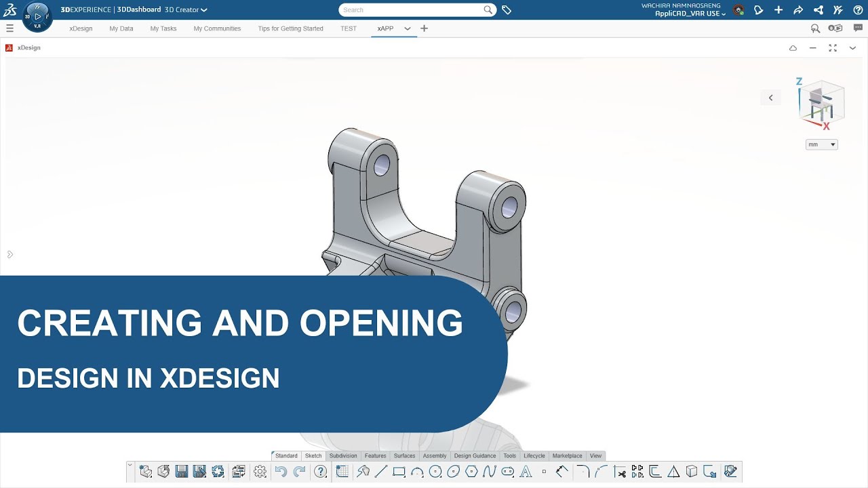Select the Ellipse sketch tool
Viewport: 868px width, 488px height.
[x=454, y=472]
